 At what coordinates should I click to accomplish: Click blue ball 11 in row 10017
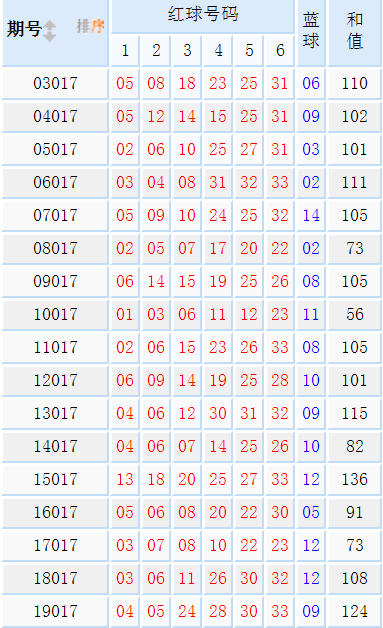pos(311,314)
